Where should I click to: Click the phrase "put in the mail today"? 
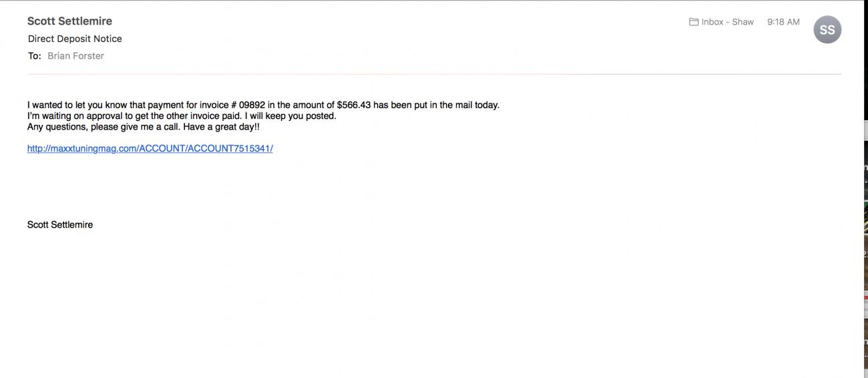(x=452, y=105)
